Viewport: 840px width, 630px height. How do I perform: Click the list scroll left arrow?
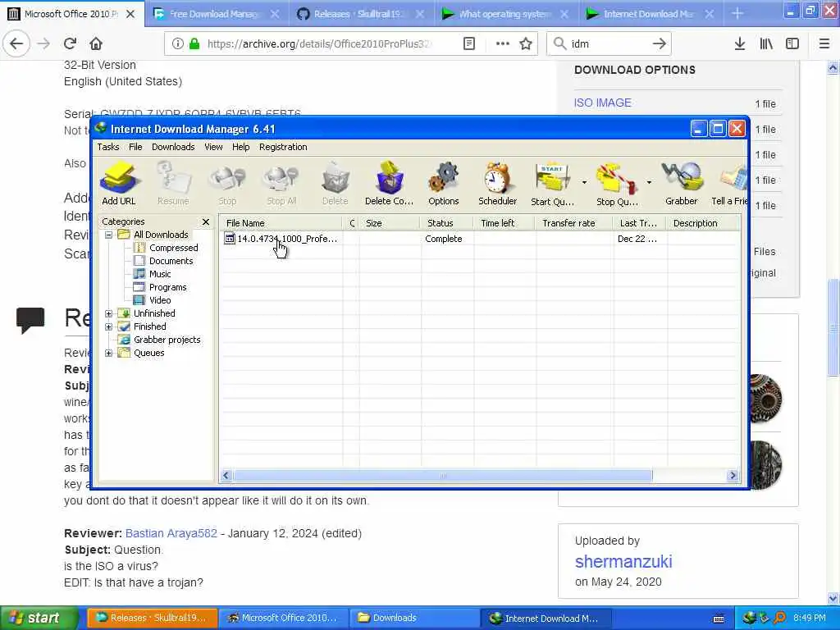tap(226, 476)
